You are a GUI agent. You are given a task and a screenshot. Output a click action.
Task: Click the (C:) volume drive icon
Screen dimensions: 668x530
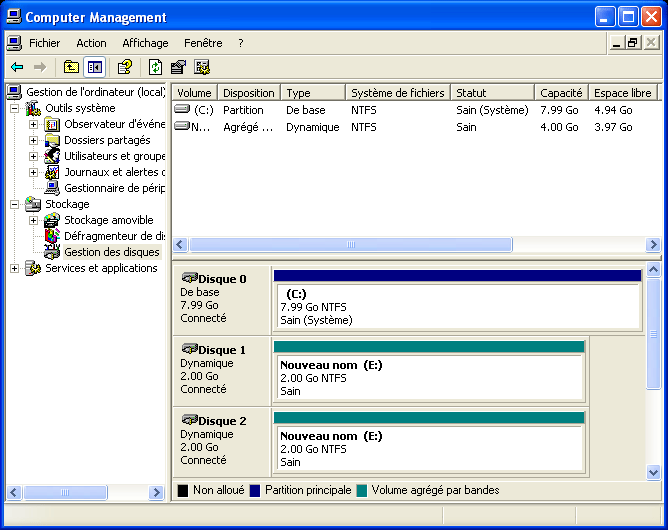pyautogui.click(x=182, y=109)
